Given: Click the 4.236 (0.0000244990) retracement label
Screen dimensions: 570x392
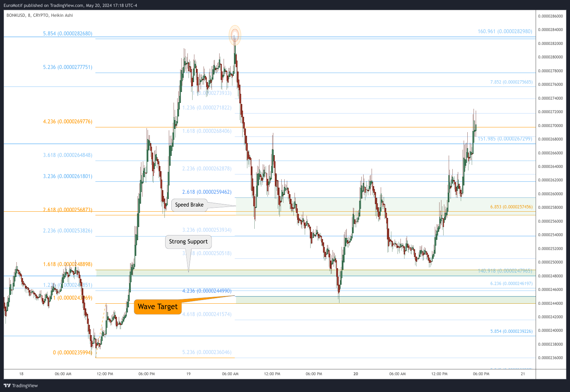Looking at the screenshot, I should click(x=207, y=291).
